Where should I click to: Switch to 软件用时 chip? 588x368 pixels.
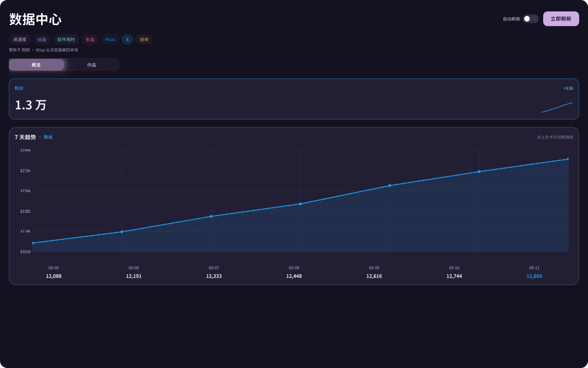(x=66, y=40)
